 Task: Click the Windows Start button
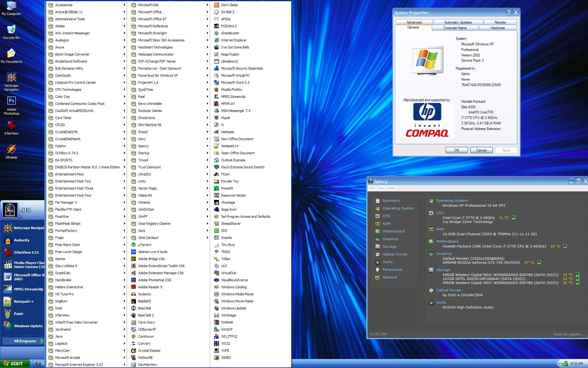15,363
